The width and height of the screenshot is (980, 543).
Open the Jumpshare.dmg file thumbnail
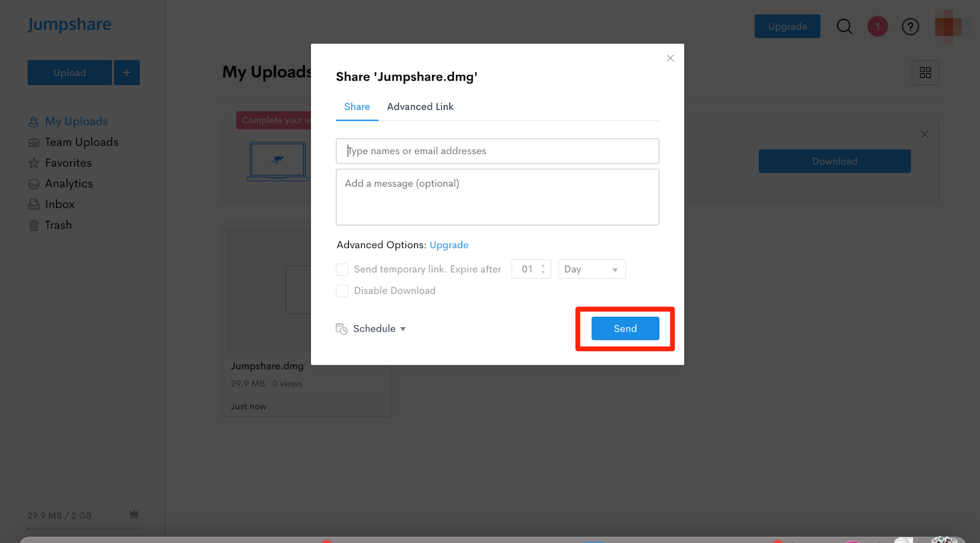[x=269, y=289]
